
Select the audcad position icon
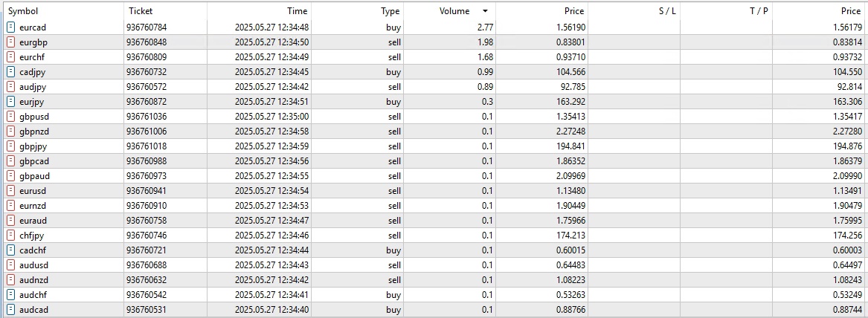[x=10, y=310]
